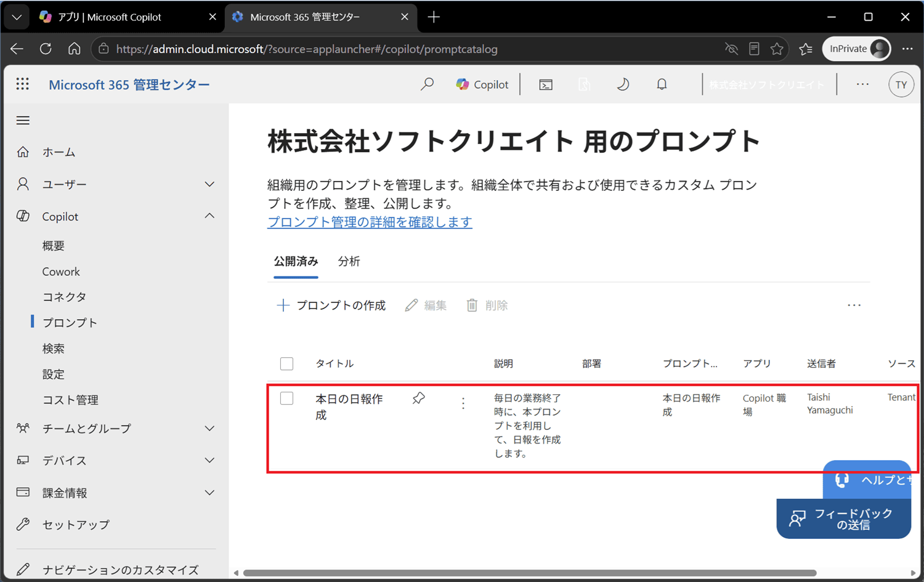Open the app launcher waffle icon
This screenshot has height=582, width=924.
[x=23, y=84]
